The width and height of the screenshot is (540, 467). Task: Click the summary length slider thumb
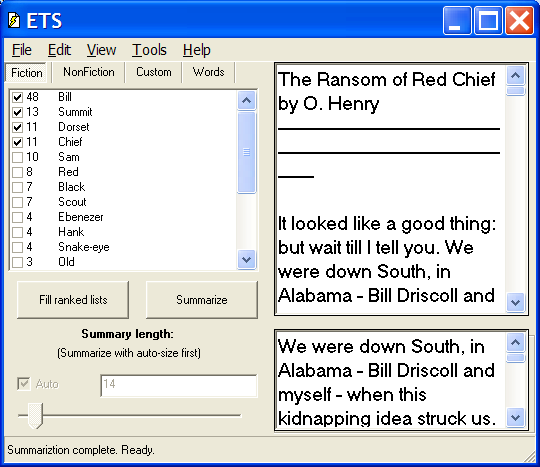pyautogui.click(x=35, y=415)
